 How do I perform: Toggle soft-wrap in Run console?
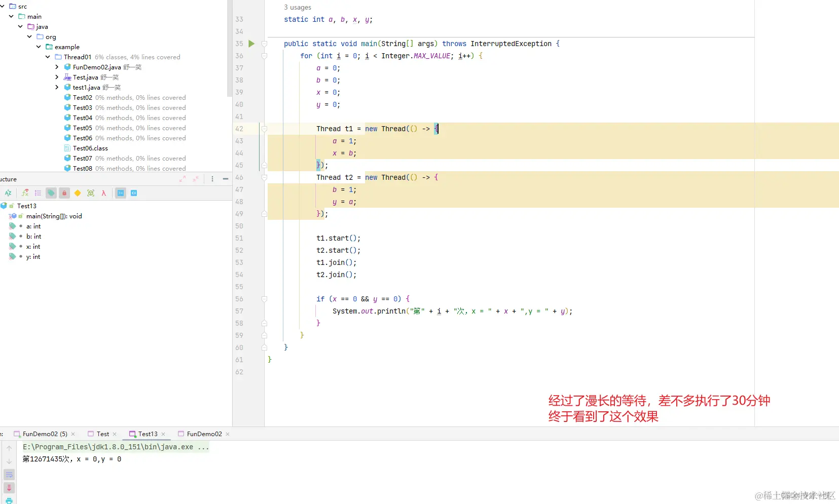click(x=9, y=475)
